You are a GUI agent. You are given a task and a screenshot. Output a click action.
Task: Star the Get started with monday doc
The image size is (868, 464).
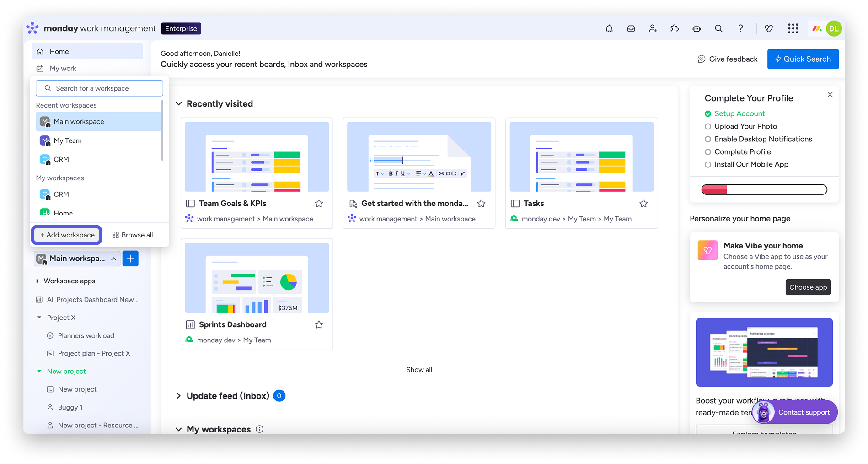click(481, 204)
